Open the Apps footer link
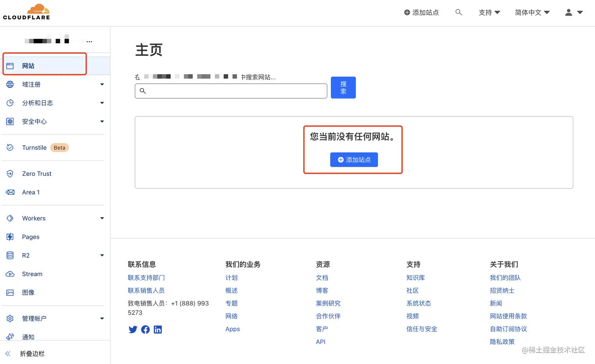The width and height of the screenshot is (595, 364). (233, 329)
